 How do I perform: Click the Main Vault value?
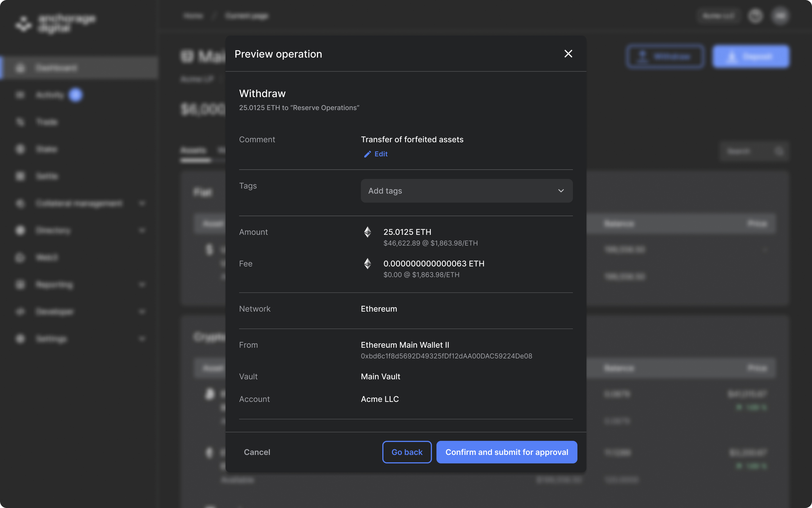[x=381, y=376]
